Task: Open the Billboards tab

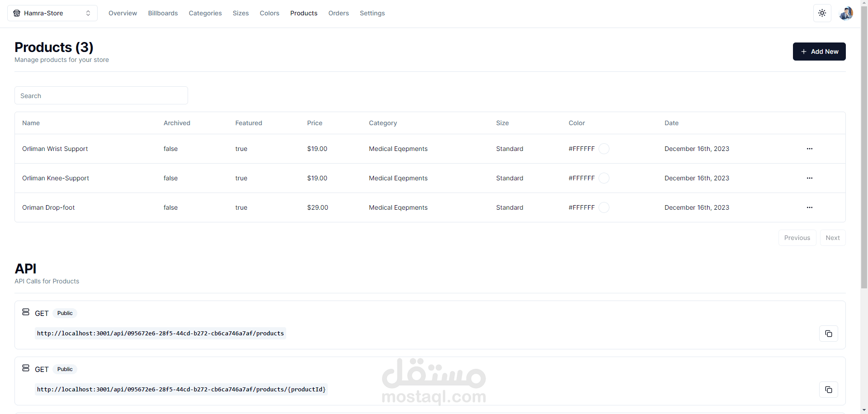Action: [163, 13]
